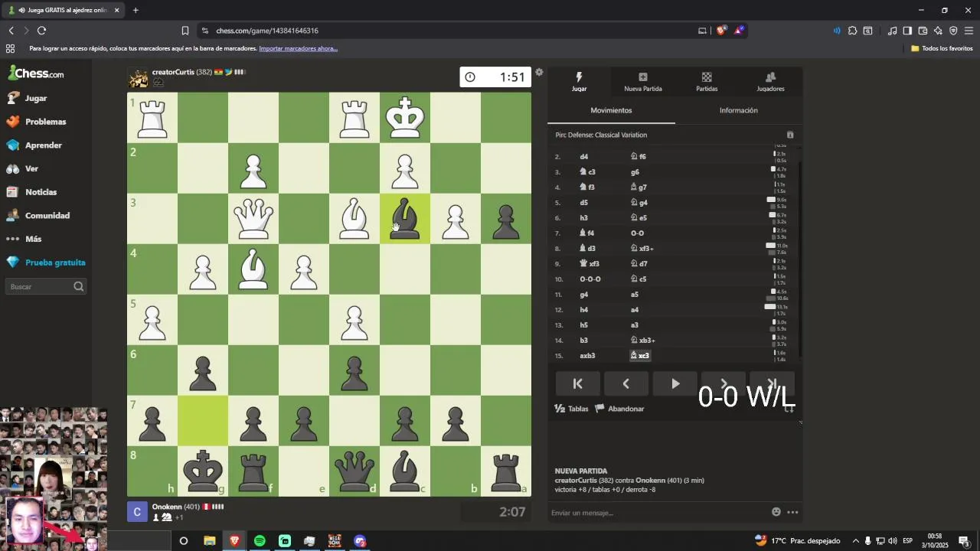Open the Brave VPN shield icon
980x551 pixels.
point(953,31)
